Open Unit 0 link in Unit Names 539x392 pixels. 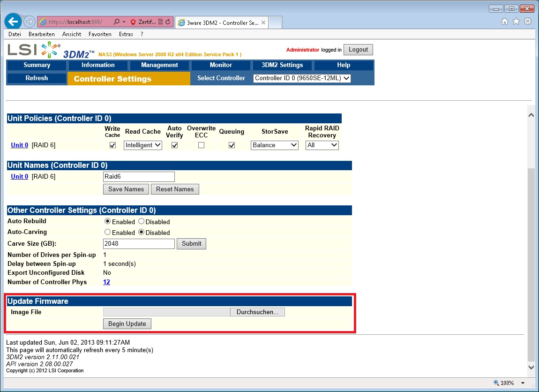pyautogui.click(x=20, y=176)
